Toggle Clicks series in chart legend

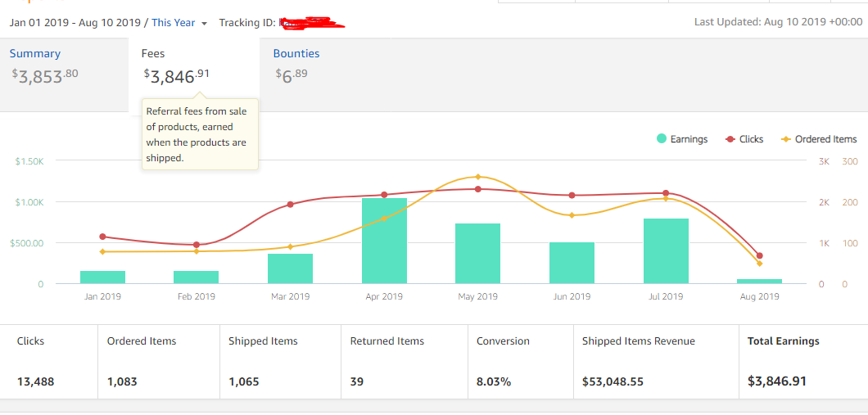point(751,139)
